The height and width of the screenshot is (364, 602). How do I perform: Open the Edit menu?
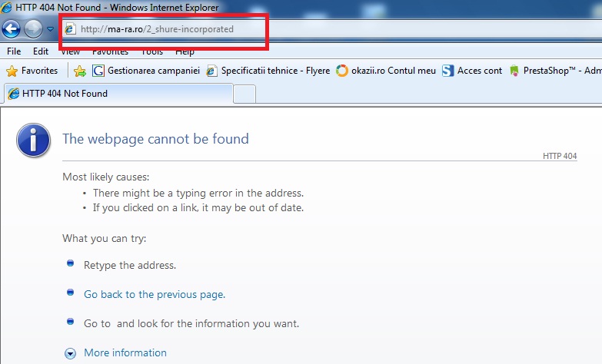pyautogui.click(x=41, y=51)
